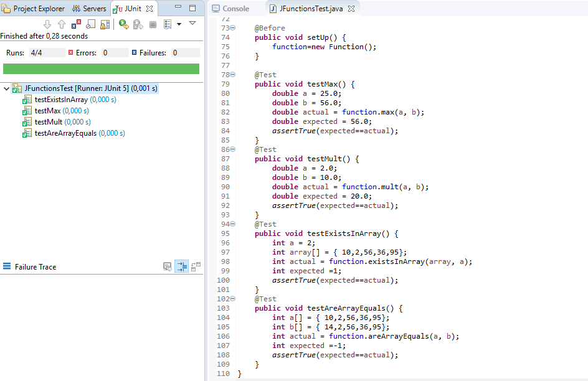The width and height of the screenshot is (588, 381).
Task: Collapse testMax method using fold marker
Action: click(233, 75)
